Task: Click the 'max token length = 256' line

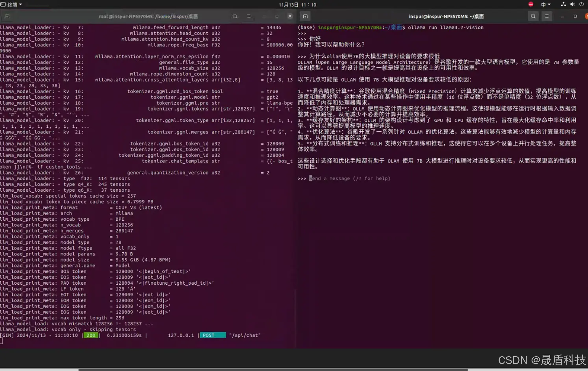Action: (x=62, y=318)
